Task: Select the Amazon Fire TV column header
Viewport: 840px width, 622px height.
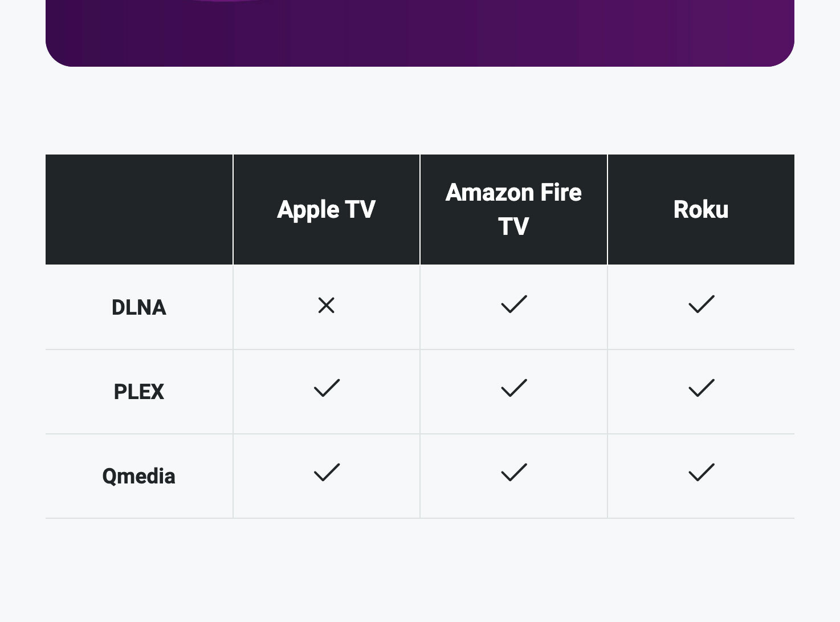Action: coord(513,209)
